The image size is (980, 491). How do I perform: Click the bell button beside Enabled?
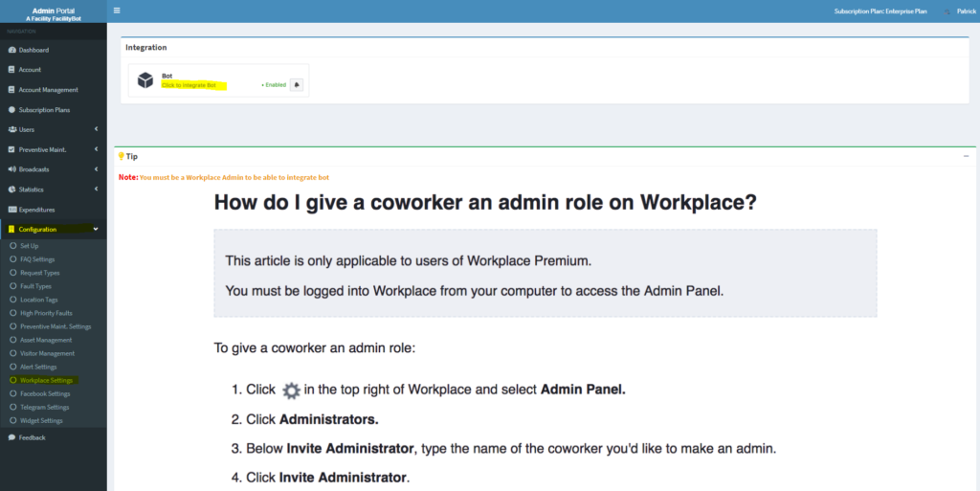point(297,85)
